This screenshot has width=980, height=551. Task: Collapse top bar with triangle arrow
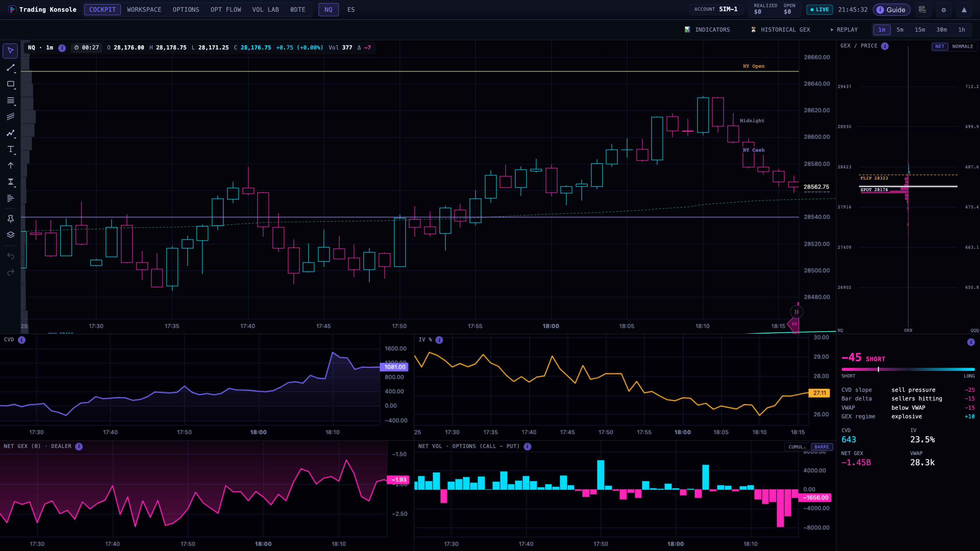(964, 10)
